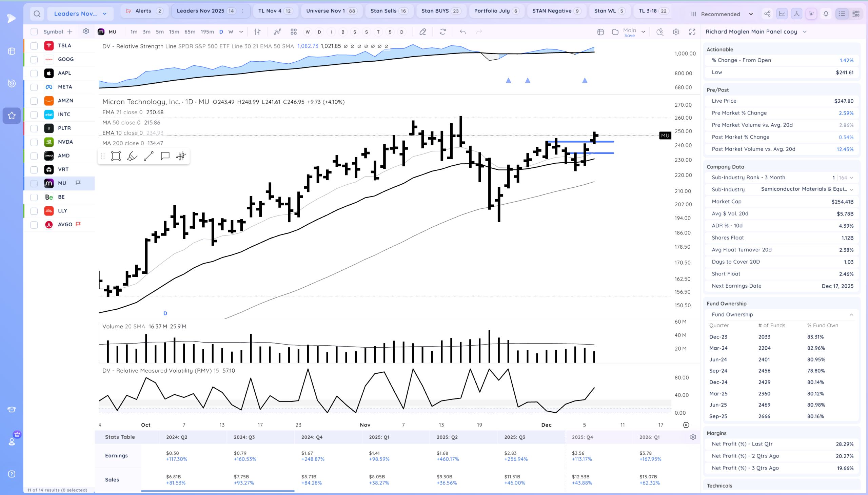Select the rectangle drawing tool

116,156
